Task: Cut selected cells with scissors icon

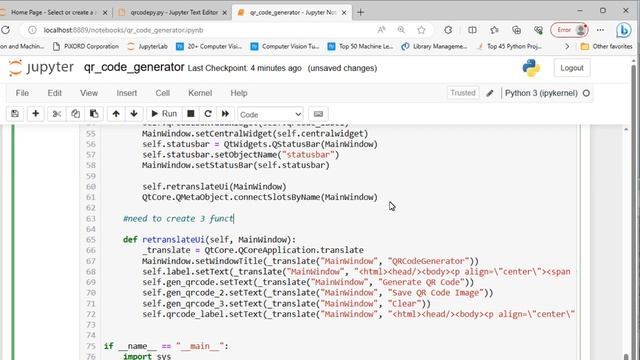Action: click(x=57, y=114)
